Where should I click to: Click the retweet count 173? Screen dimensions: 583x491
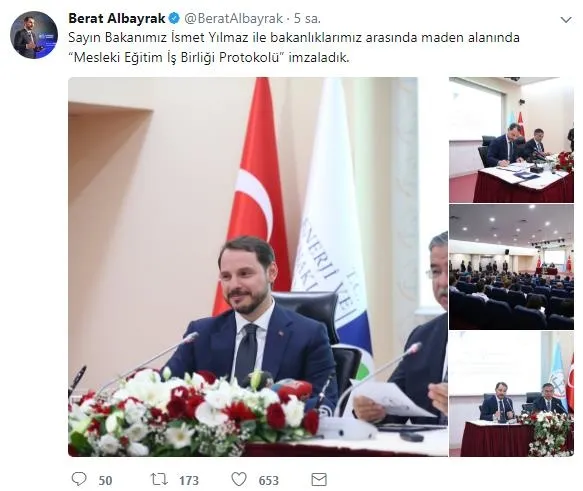tap(189, 481)
